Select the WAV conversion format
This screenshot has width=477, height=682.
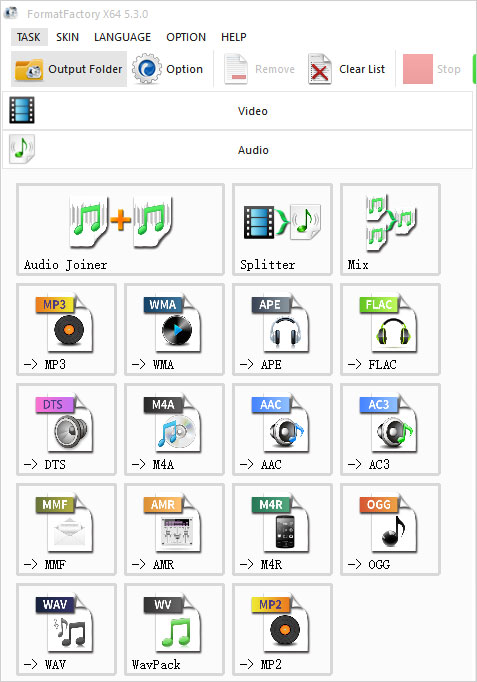tap(67, 629)
